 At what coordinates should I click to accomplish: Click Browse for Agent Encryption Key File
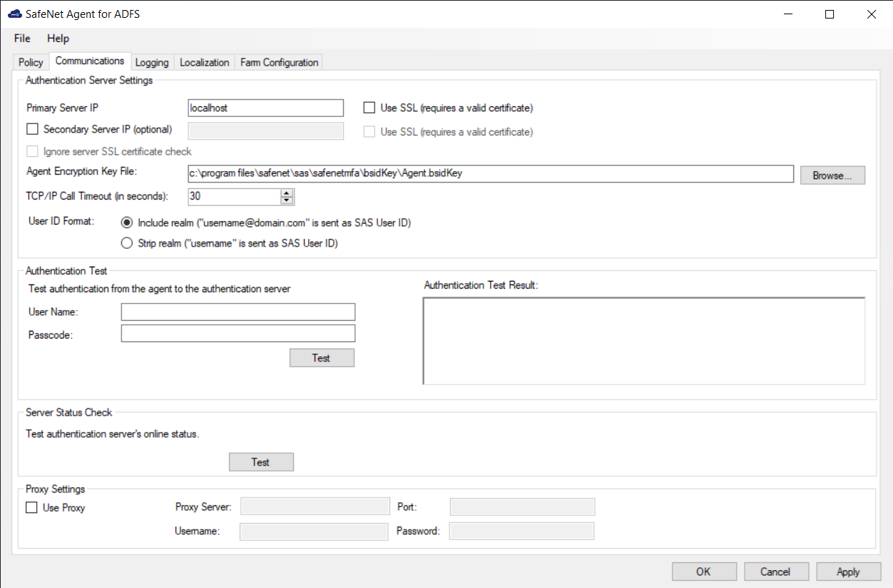pos(832,175)
